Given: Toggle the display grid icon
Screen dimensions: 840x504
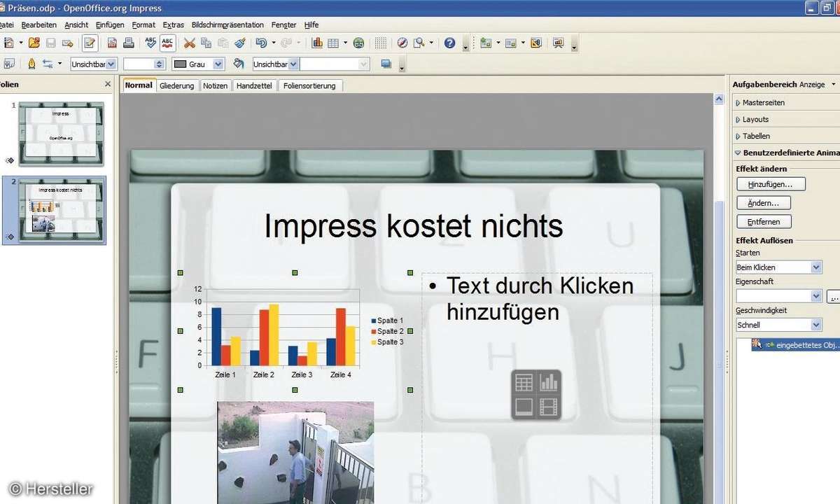Looking at the screenshot, I should coord(380,43).
